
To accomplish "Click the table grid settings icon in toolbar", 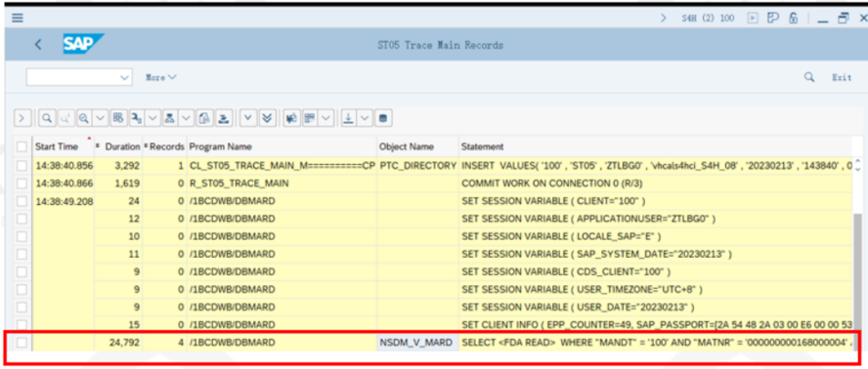I will pyautogui.click(x=117, y=118).
